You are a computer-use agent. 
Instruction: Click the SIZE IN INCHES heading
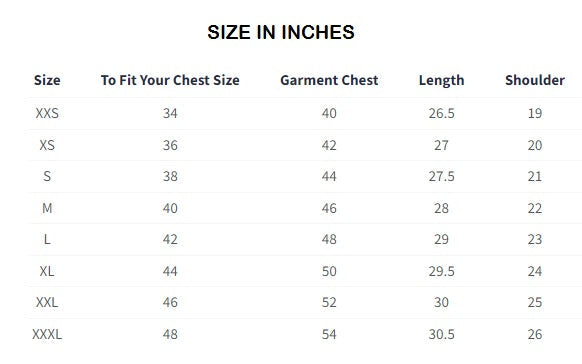(x=281, y=32)
